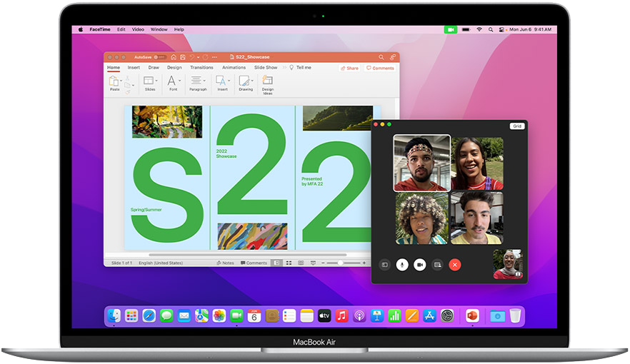The width and height of the screenshot is (630, 364).
Task: Open PowerPoint icon in the Dock
Action: point(472,316)
